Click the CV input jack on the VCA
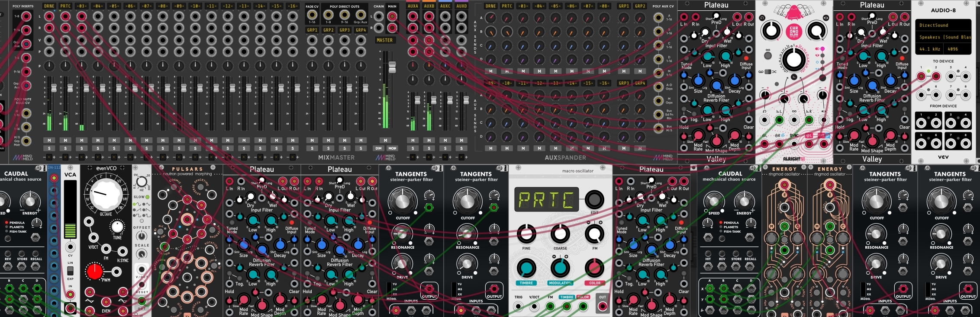This screenshot has height=317, width=980. [70, 247]
